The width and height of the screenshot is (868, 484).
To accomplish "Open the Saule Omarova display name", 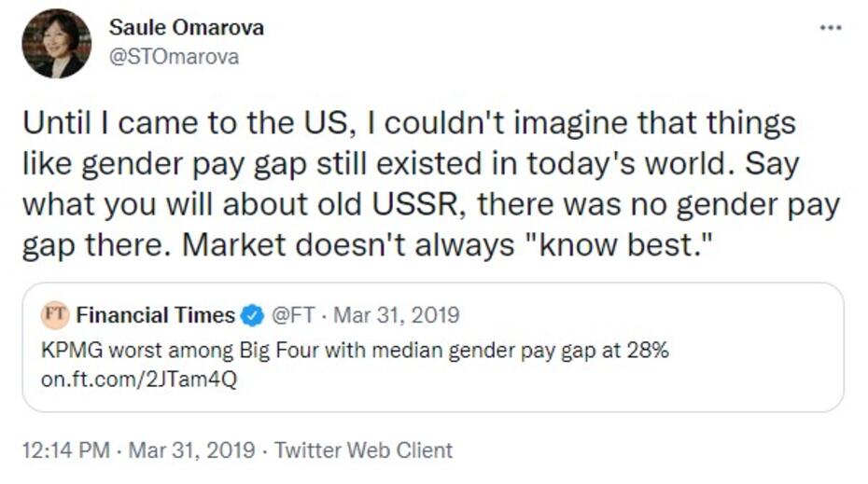I will pos(187,27).
